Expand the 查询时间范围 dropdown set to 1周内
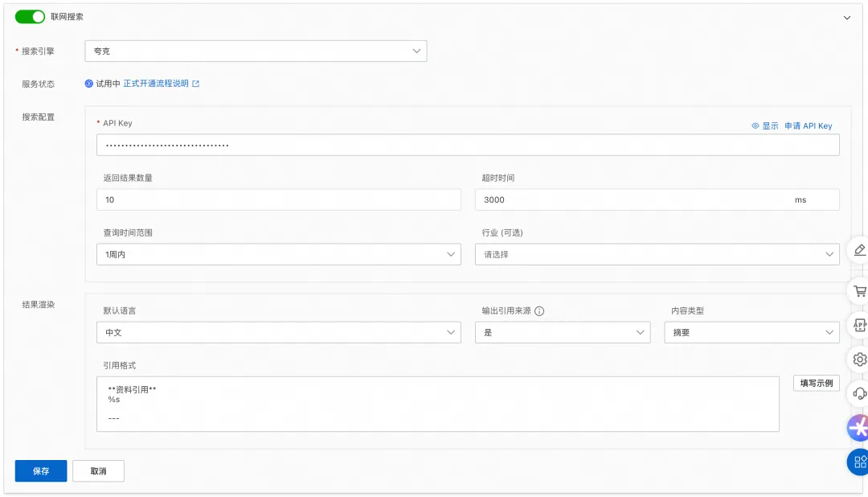 click(x=278, y=254)
